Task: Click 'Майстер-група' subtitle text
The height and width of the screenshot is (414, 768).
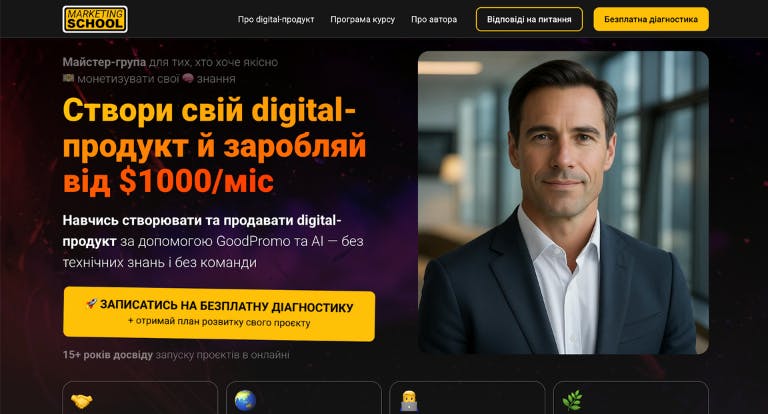Action: click(104, 62)
